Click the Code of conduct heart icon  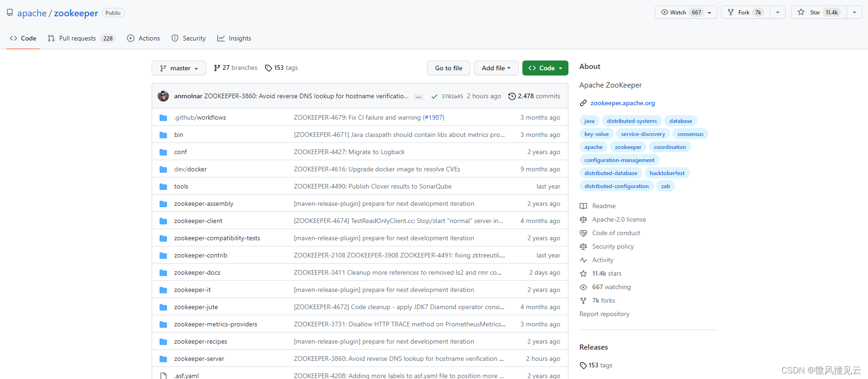(583, 233)
